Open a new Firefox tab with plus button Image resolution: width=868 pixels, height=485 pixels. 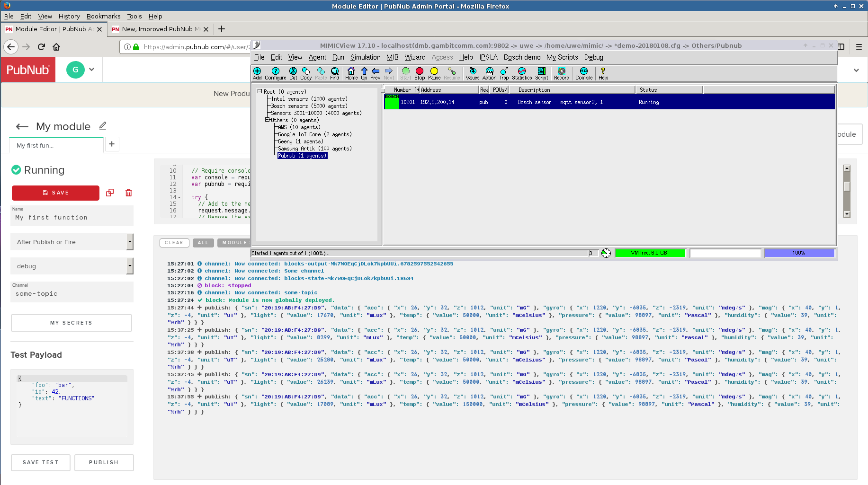coord(222,29)
